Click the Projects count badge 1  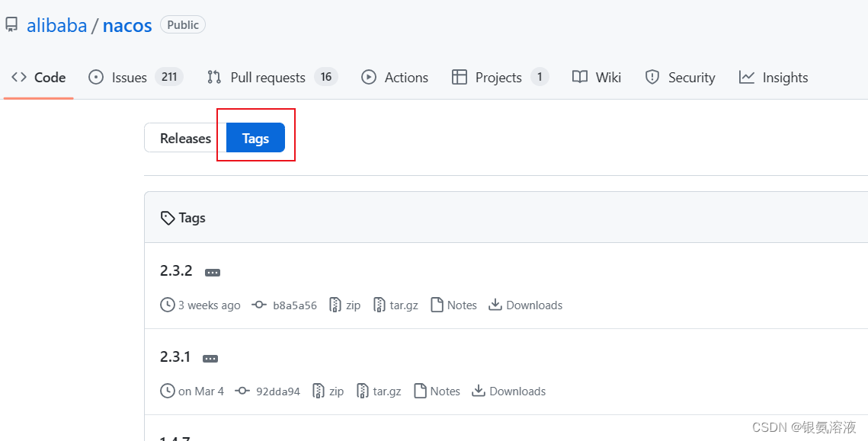540,77
